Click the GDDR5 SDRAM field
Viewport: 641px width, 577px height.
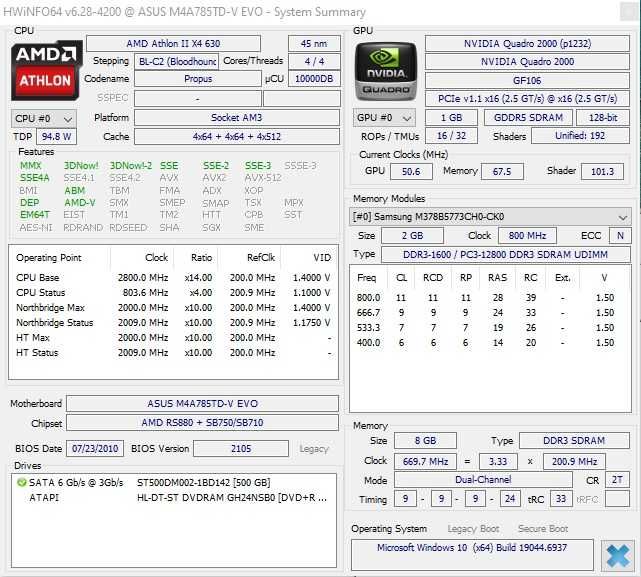(x=529, y=118)
